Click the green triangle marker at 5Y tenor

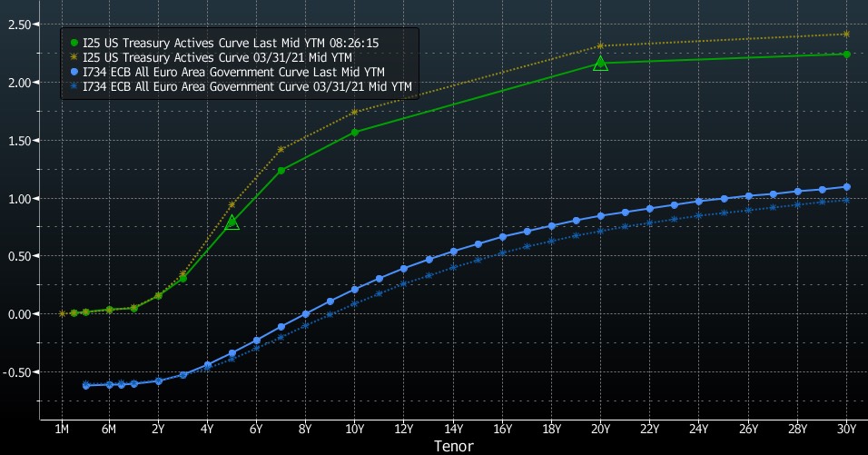point(232,222)
